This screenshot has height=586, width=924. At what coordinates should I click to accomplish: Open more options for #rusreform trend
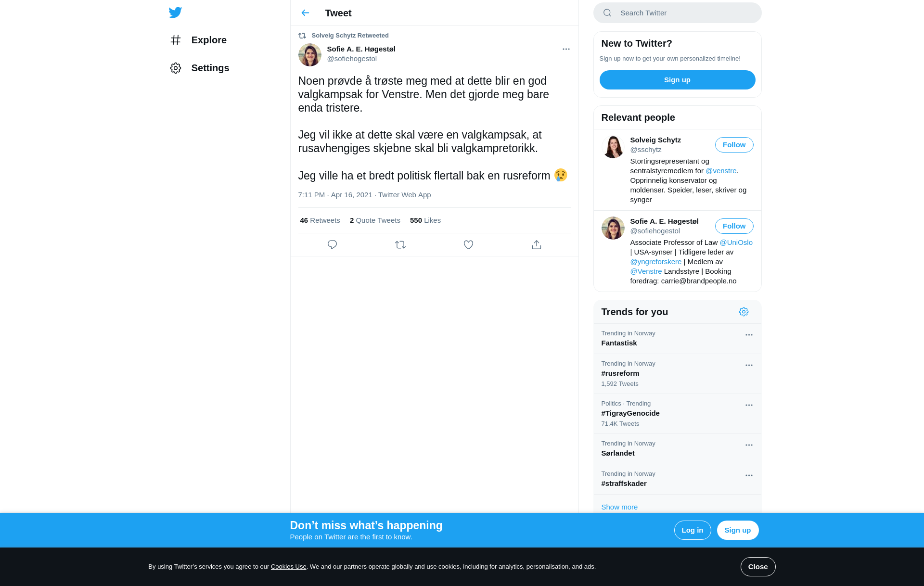[749, 365]
